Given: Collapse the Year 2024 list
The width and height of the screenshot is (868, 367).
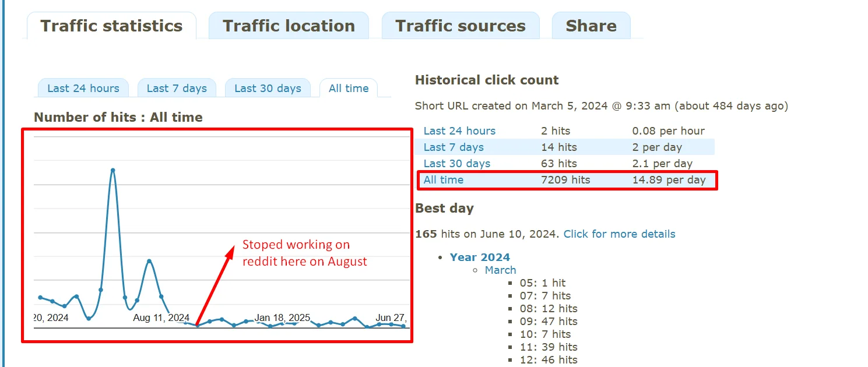Looking at the screenshot, I should 480,257.
